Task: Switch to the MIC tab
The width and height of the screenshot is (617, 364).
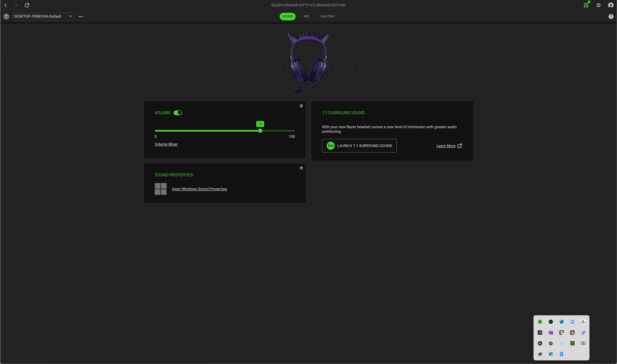Action: point(306,16)
